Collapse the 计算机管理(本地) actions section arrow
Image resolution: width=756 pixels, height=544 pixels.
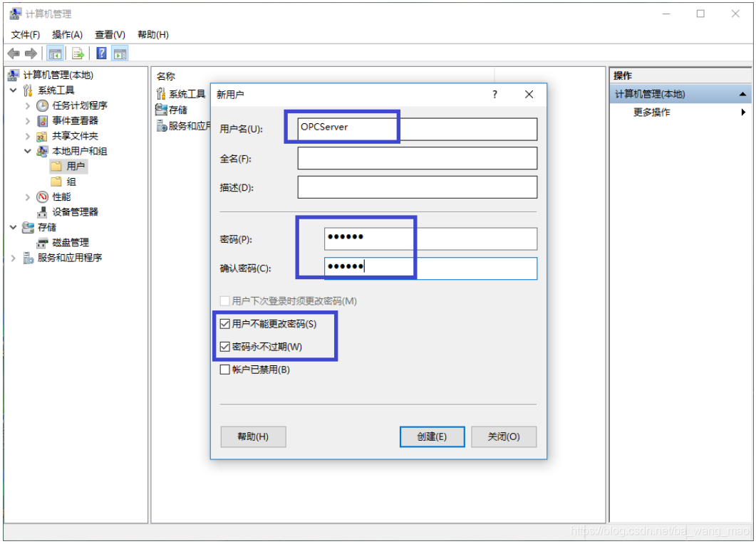[x=743, y=95]
